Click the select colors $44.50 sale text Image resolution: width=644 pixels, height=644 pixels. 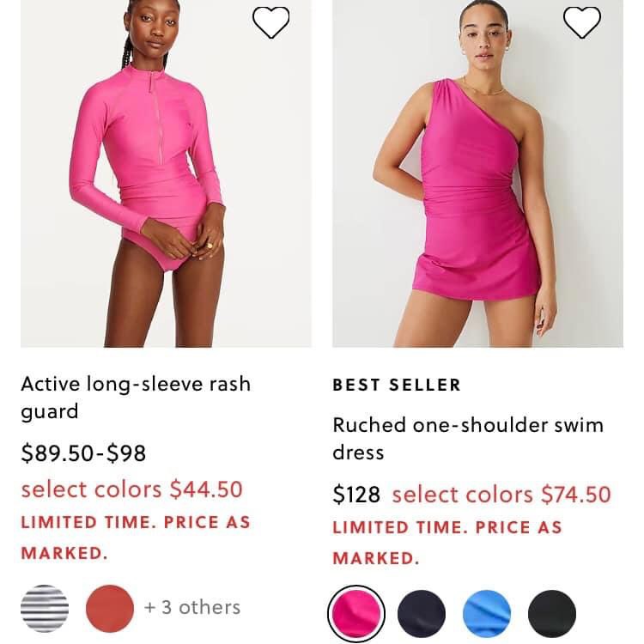132,489
